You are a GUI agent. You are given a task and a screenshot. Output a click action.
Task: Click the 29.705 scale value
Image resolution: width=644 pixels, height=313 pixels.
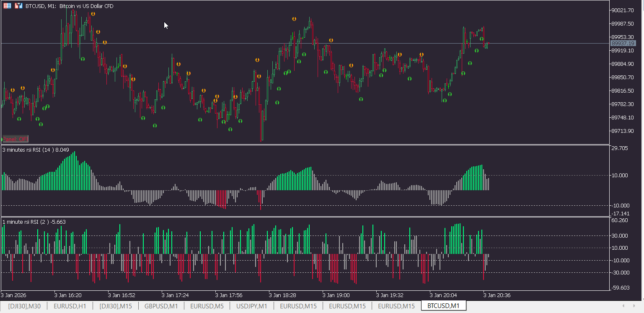pyautogui.click(x=620, y=148)
